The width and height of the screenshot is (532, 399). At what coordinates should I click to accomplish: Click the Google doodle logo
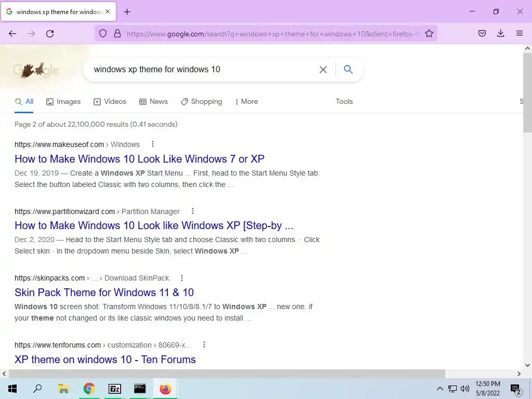(36, 70)
